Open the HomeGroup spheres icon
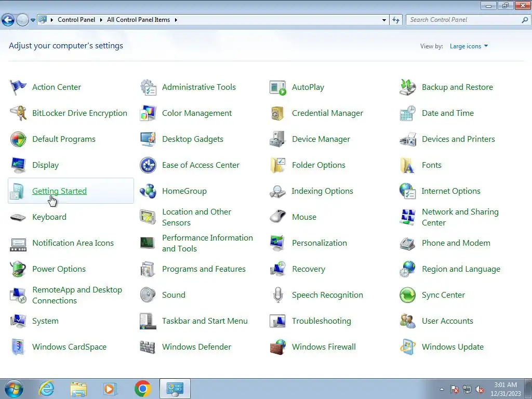 click(x=148, y=191)
